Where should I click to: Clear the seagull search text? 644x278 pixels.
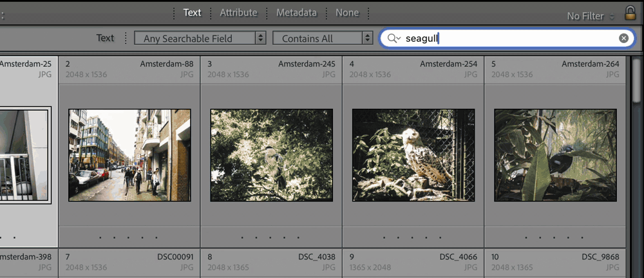[x=623, y=38]
